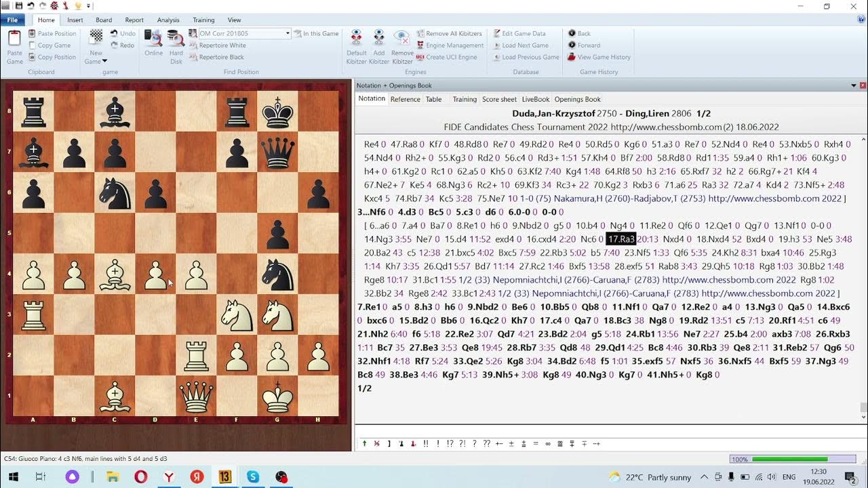Select the Openings Book tab
This screenshot has width=868, height=488.
578,99
